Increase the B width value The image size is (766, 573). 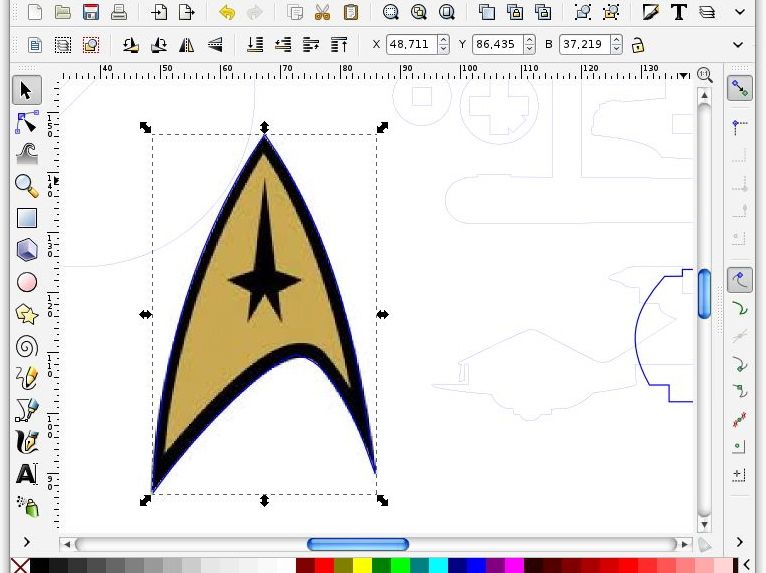pyautogui.click(x=617, y=40)
